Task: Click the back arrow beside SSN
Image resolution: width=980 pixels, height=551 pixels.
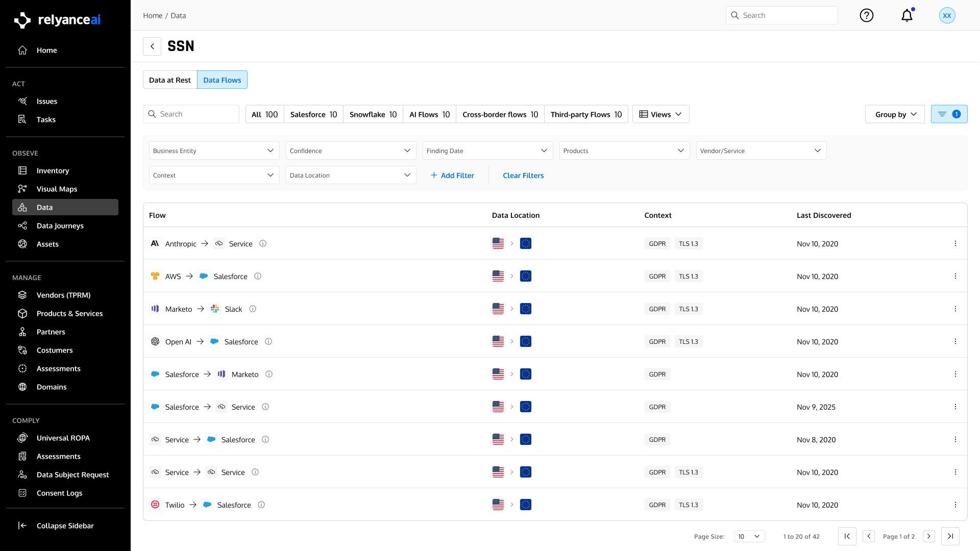Action: [152, 46]
